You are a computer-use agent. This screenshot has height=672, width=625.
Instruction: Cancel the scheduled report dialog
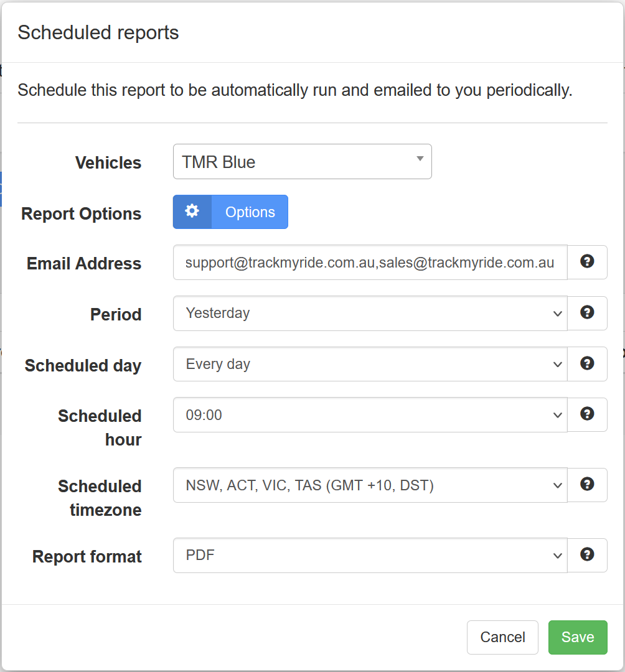502,637
